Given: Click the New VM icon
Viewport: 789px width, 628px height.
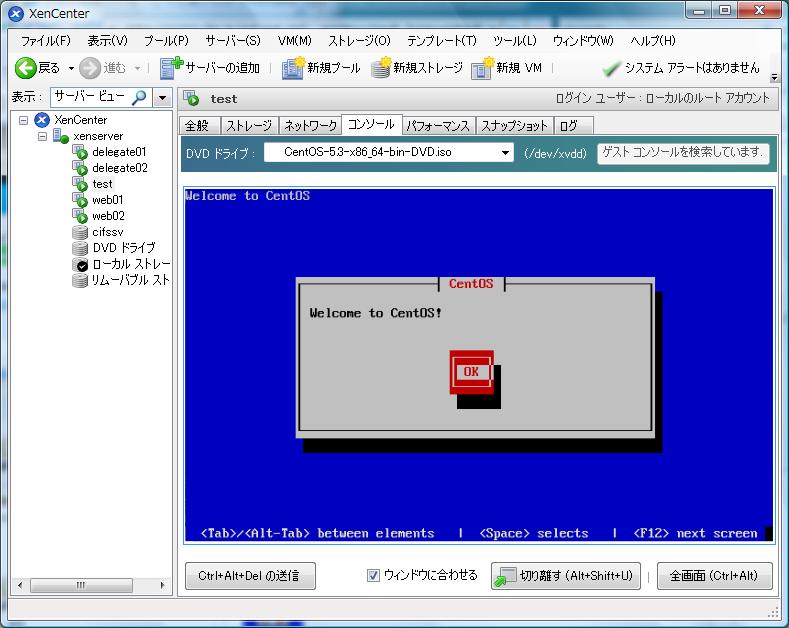Looking at the screenshot, I should (483, 68).
